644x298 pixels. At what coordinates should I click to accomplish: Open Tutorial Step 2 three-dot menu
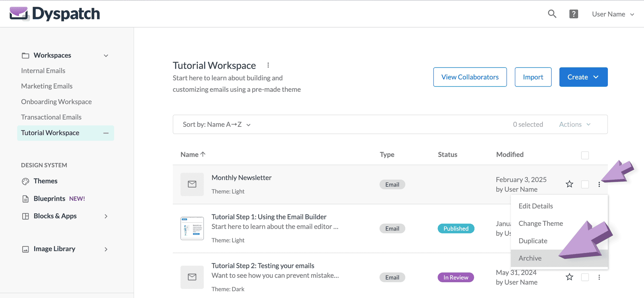coord(599,277)
